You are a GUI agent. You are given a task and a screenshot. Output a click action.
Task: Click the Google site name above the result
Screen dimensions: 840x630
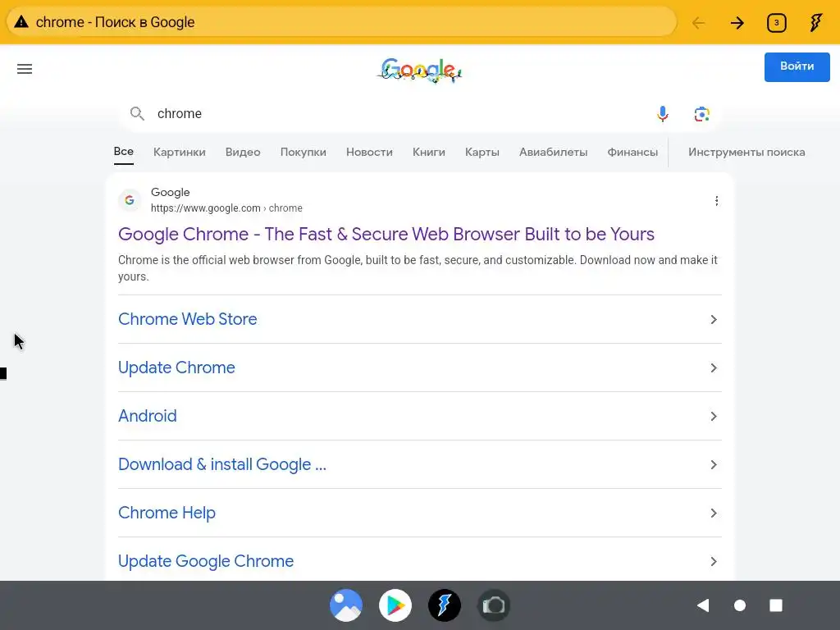171,192
